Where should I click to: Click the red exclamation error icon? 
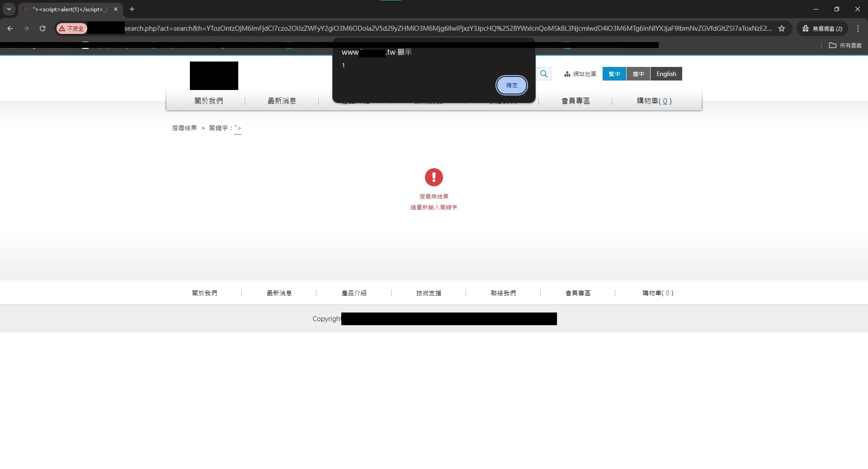coord(434,177)
